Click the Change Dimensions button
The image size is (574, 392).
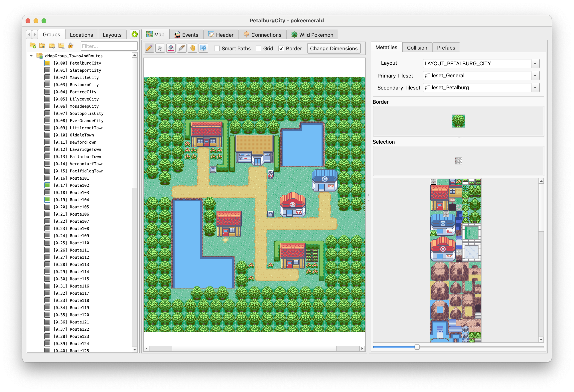click(334, 48)
